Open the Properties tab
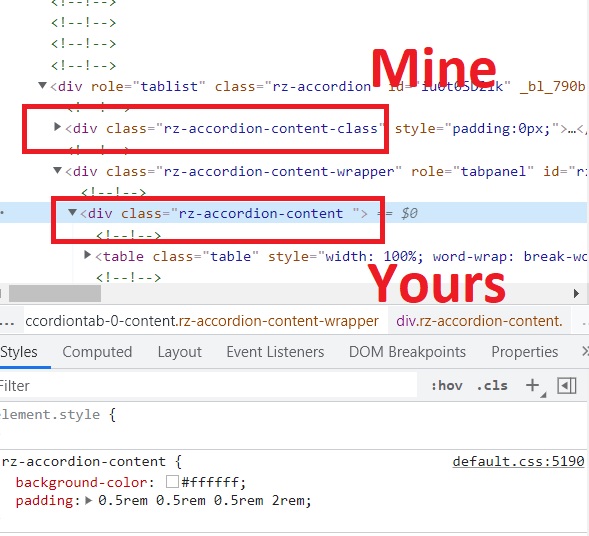 click(x=525, y=352)
